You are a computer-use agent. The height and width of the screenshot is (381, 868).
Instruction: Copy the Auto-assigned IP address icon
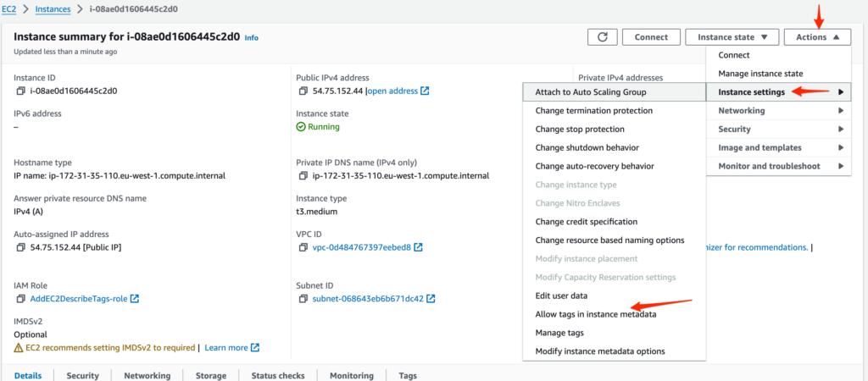pos(20,247)
